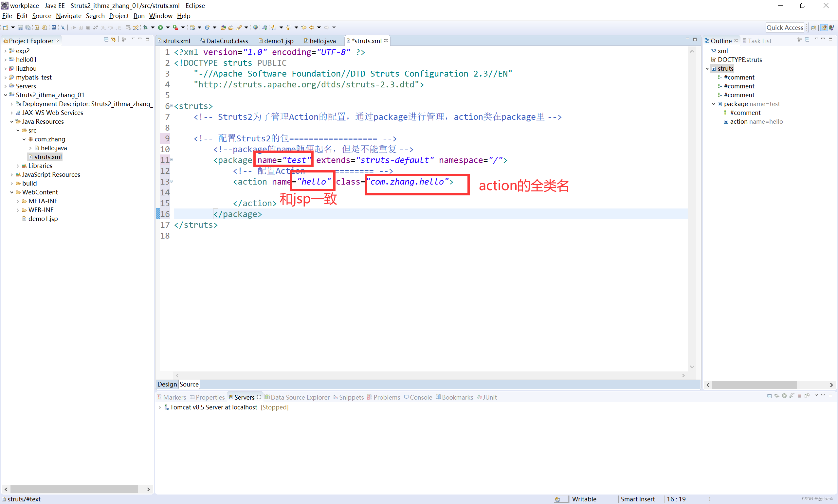The width and height of the screenshot is (838, 504).
Task: Click the Previous Annotation arrow icon
Action: 289,27
